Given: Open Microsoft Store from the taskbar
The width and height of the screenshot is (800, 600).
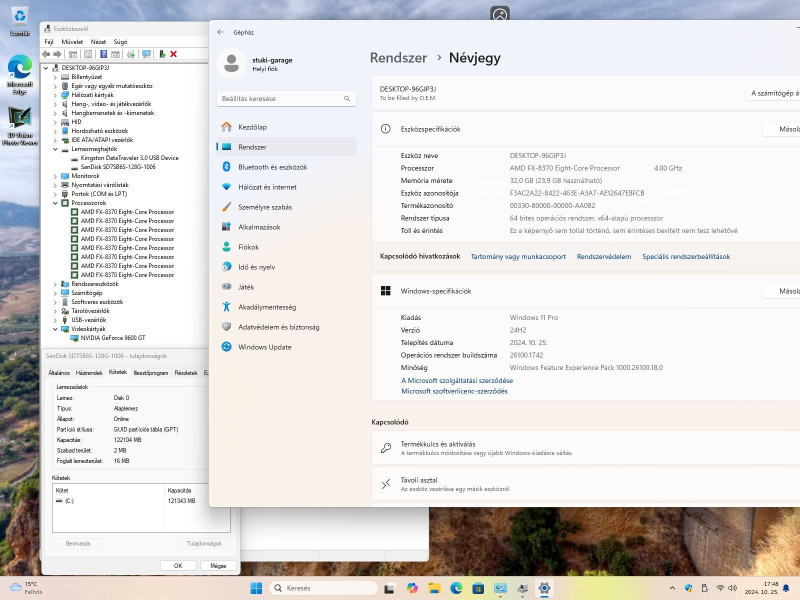Looking at the screenshot, I should pyautogui.click(x=478, y=588).
